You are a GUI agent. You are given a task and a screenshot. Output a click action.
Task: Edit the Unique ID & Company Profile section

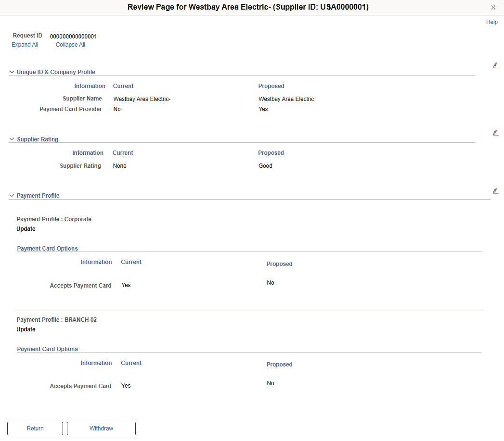click(496, 65)
